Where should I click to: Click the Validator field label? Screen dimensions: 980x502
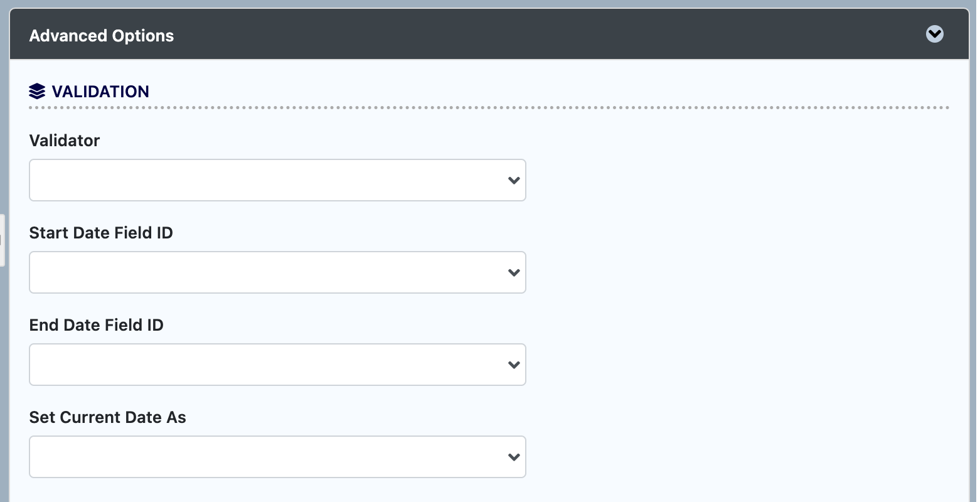pyautogui.click(x=65, y=141)
